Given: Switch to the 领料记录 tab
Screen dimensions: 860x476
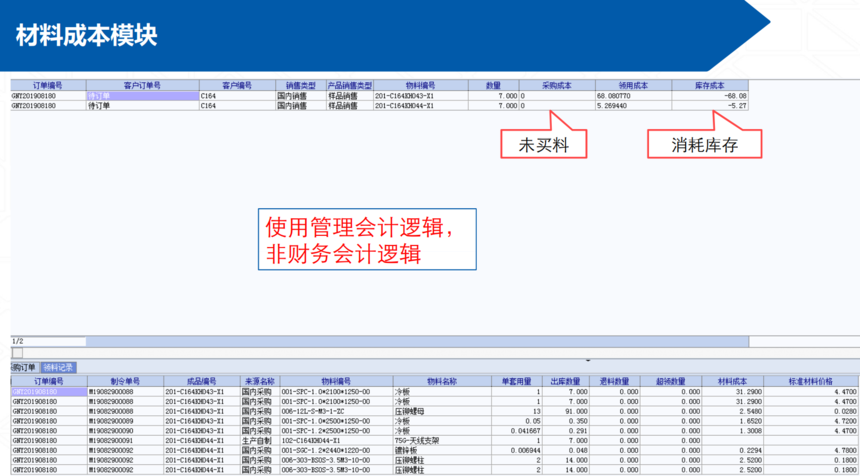Looking at the screenshot, I should click(57, 368).
